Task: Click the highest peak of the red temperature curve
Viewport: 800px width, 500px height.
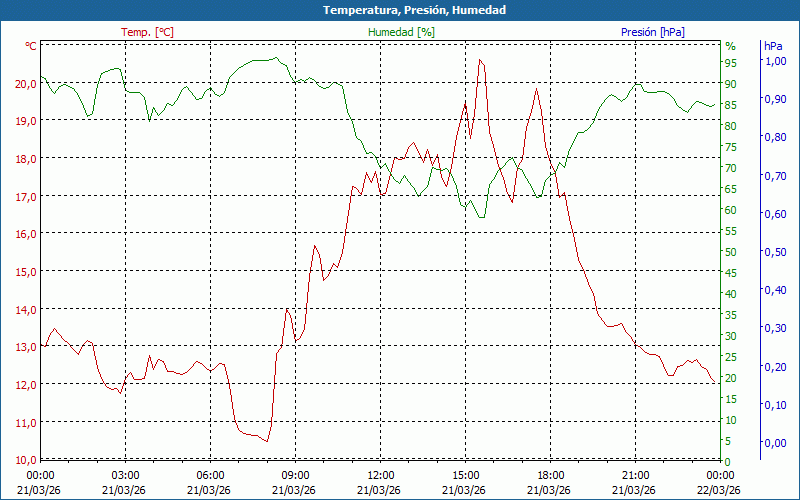Action: coord(480,60)
